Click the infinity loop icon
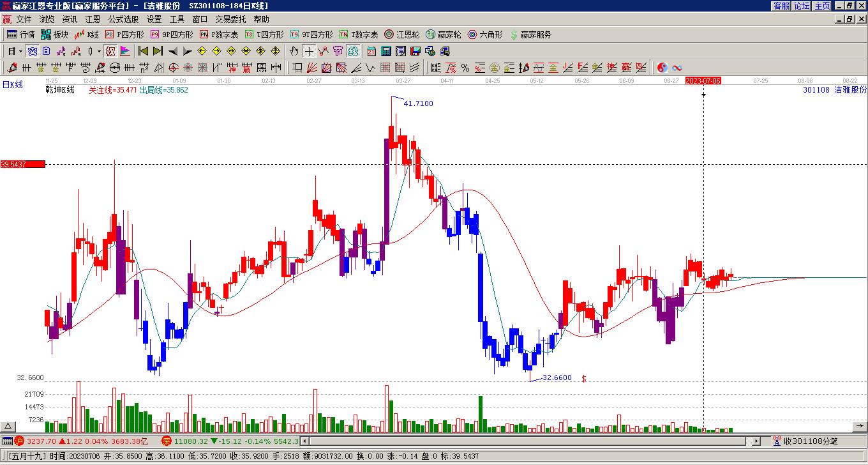This screenshot has height=465, width=868. point(677,68)
